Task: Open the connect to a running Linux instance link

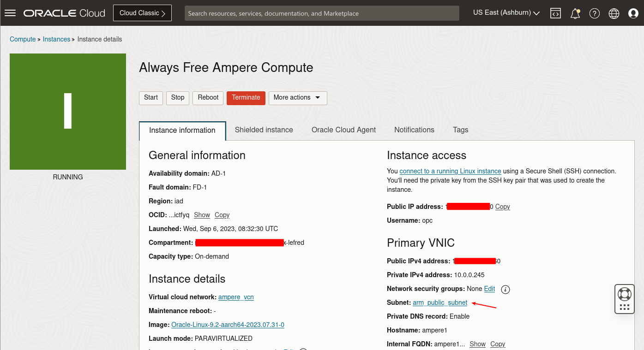Action: 450,171
